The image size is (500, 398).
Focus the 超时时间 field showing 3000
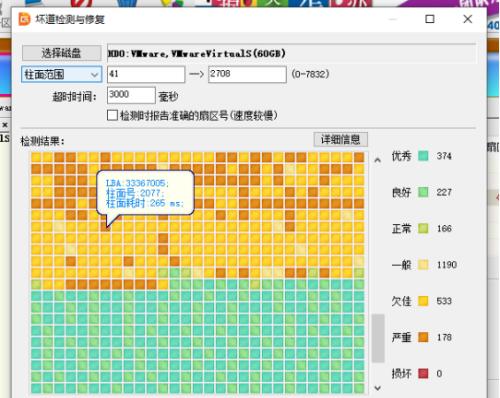131,95
